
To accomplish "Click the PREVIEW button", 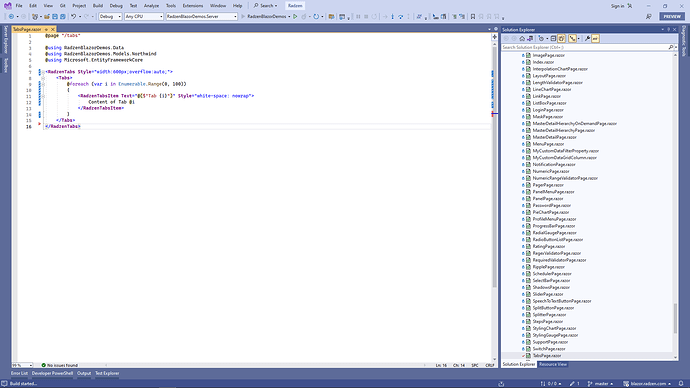I will (x=672, y=16).
